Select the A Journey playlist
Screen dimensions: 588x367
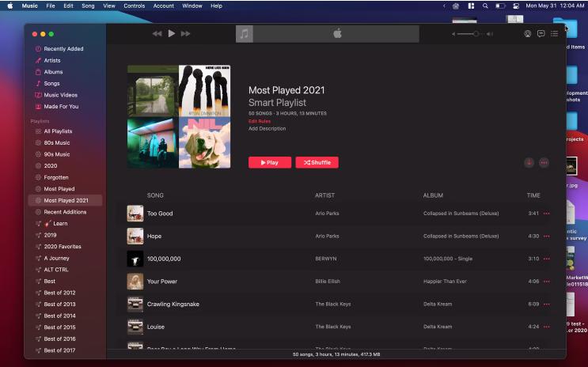tap(56, 258)
